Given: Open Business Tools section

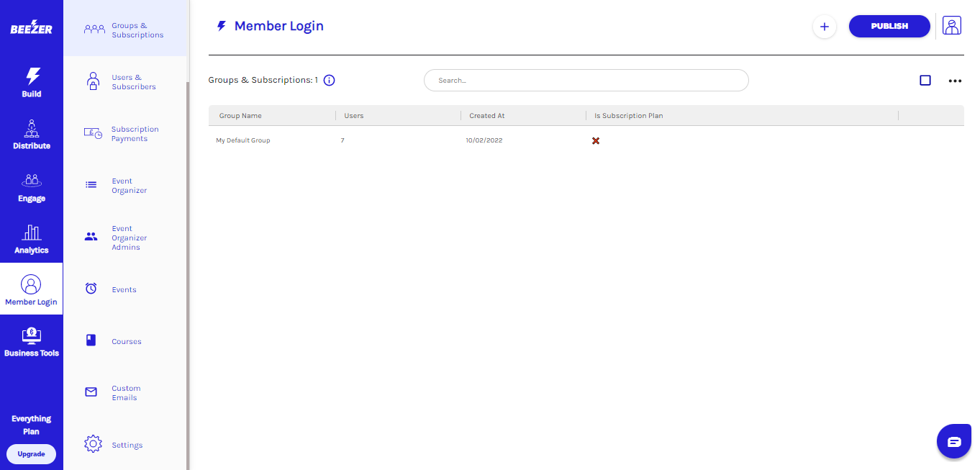Looking at the screenshot, I should [32, 341].
